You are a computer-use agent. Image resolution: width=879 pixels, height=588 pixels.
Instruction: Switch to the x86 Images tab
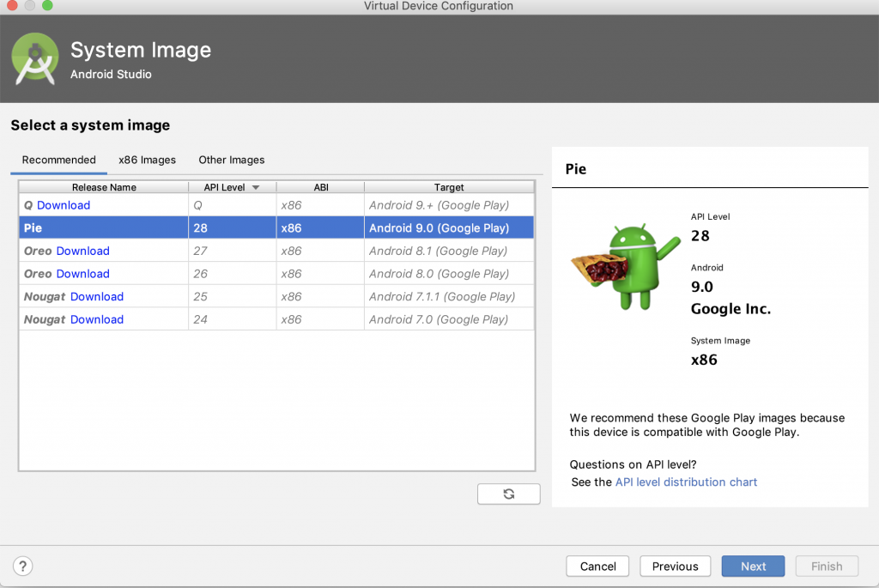coord(147,160)
